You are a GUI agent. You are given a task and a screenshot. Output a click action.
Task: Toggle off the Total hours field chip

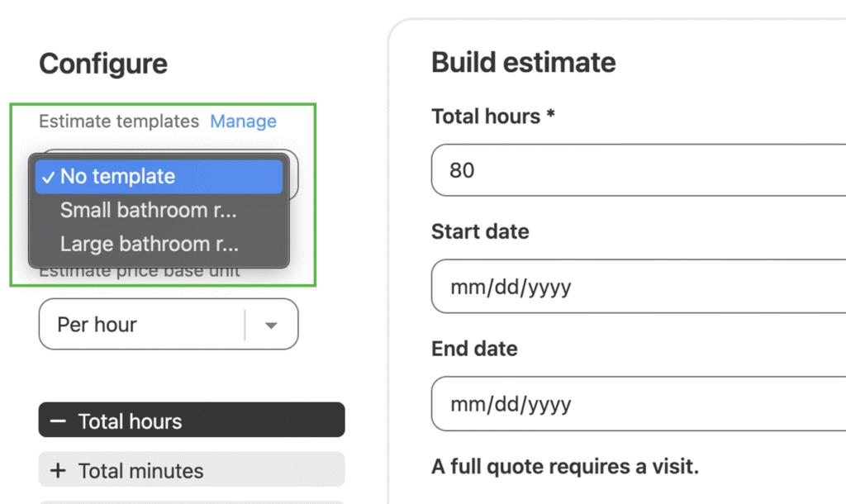[x=191, y=421]
